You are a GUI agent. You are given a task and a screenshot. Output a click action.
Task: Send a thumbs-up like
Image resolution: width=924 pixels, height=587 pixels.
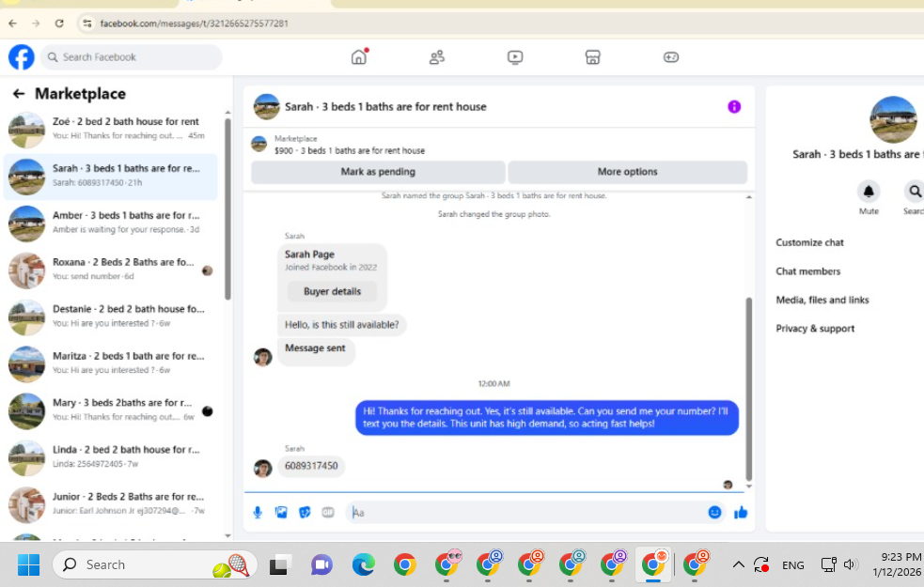coord(741,513)
